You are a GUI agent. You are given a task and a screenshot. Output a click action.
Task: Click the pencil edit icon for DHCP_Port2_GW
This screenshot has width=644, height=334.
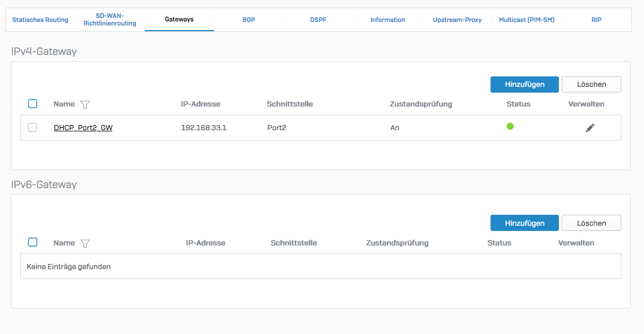590,128
